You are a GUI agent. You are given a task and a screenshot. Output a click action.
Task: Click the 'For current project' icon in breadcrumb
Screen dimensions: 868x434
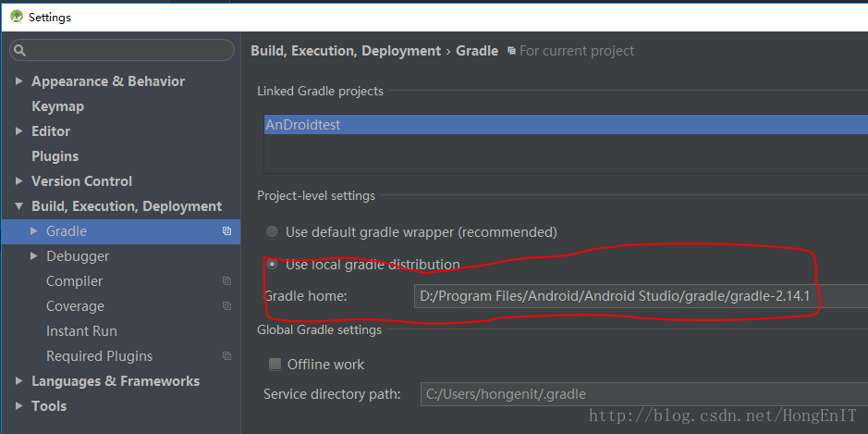(x=511, y=51)
